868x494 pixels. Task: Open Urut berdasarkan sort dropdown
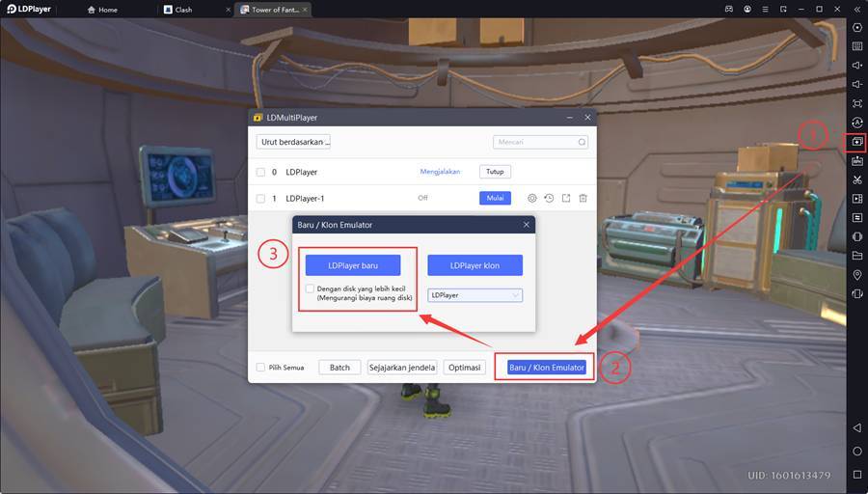[x=293, y=142]
